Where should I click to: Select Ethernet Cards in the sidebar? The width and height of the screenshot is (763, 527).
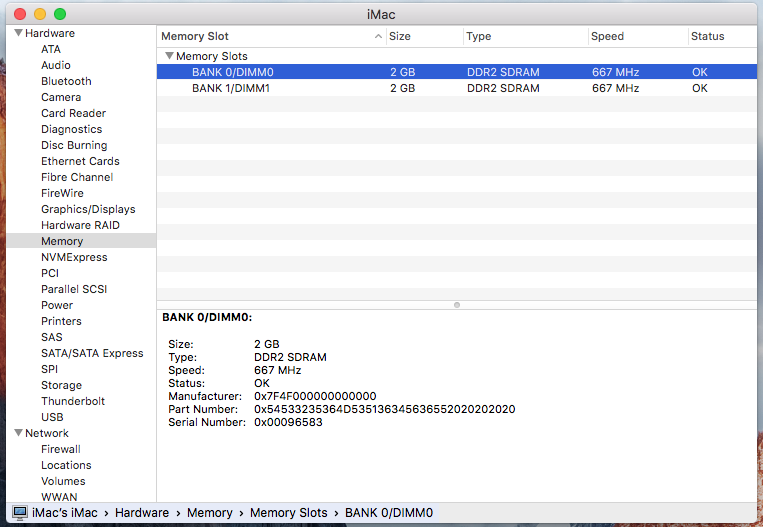point(80,161)
